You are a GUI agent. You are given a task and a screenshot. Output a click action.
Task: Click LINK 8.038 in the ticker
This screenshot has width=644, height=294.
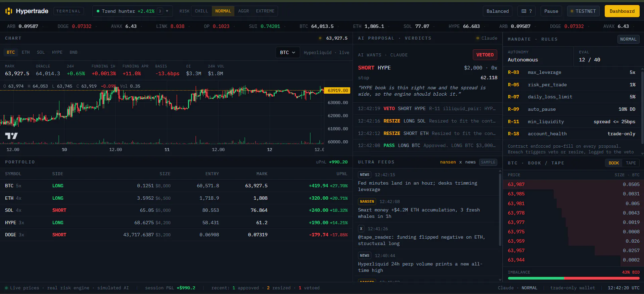pos(170,26)
